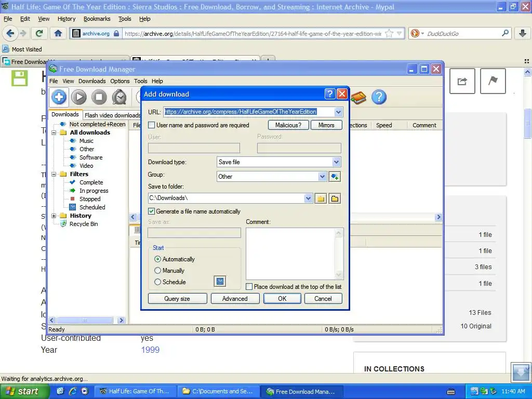
Task: Click the Malicious? button
Action: pos(288,125)
